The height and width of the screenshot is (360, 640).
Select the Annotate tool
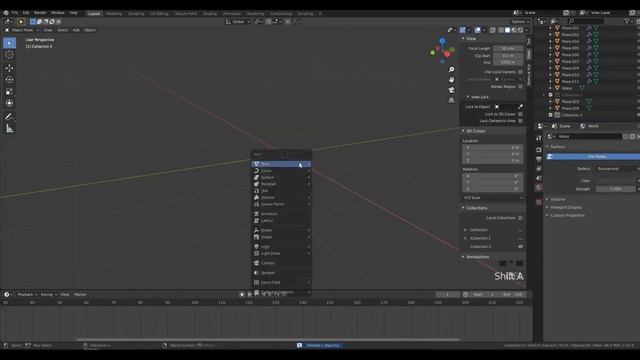pyautogui.click(x=9, y=117)
